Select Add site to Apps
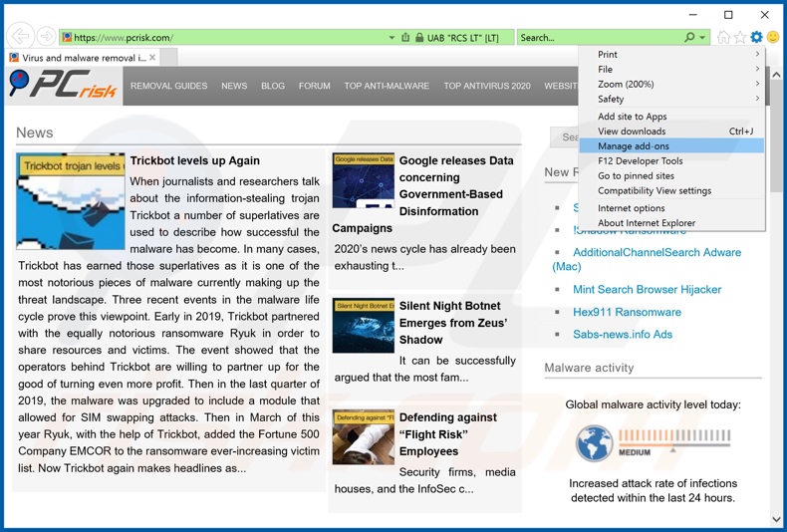 (x=672, y=117)
